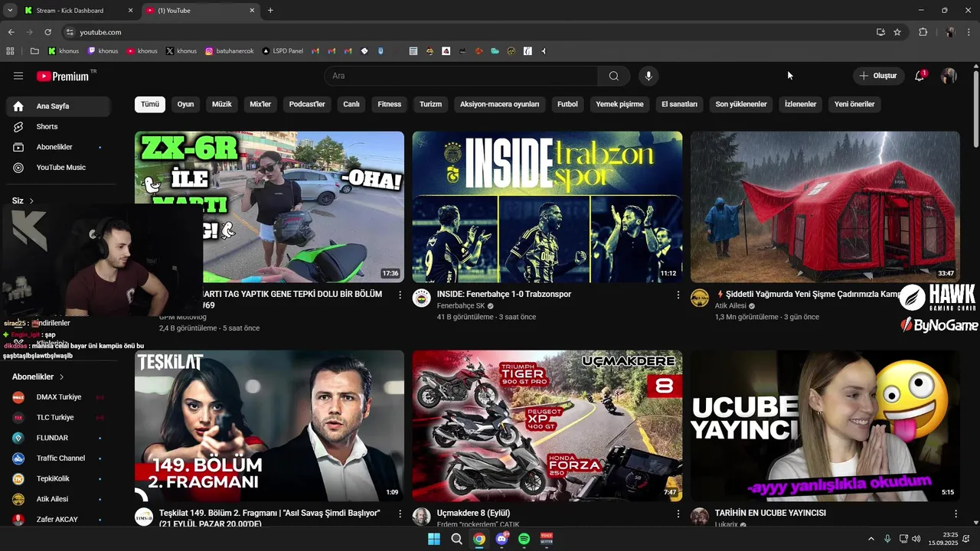Open options for INSIDE: Fenerbahçe 1-0 Trabzonspor video
Viewport: 980px width, 551px height.
678,295
